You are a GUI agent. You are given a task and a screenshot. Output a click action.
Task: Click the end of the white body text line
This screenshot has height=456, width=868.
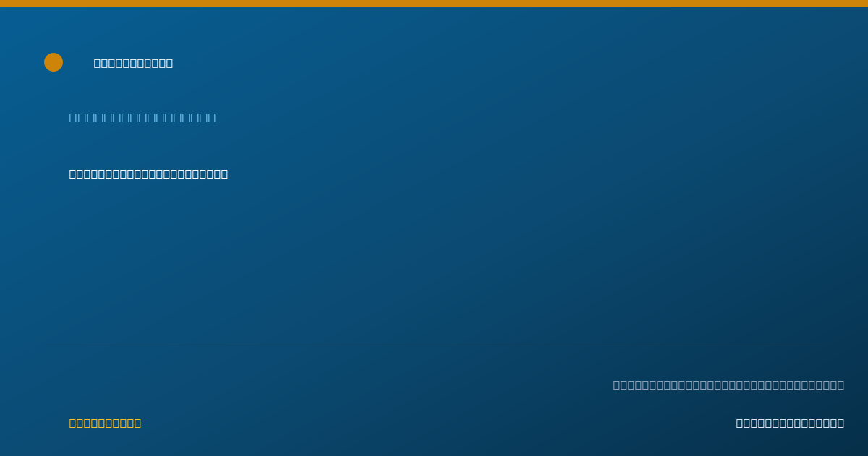224,174
